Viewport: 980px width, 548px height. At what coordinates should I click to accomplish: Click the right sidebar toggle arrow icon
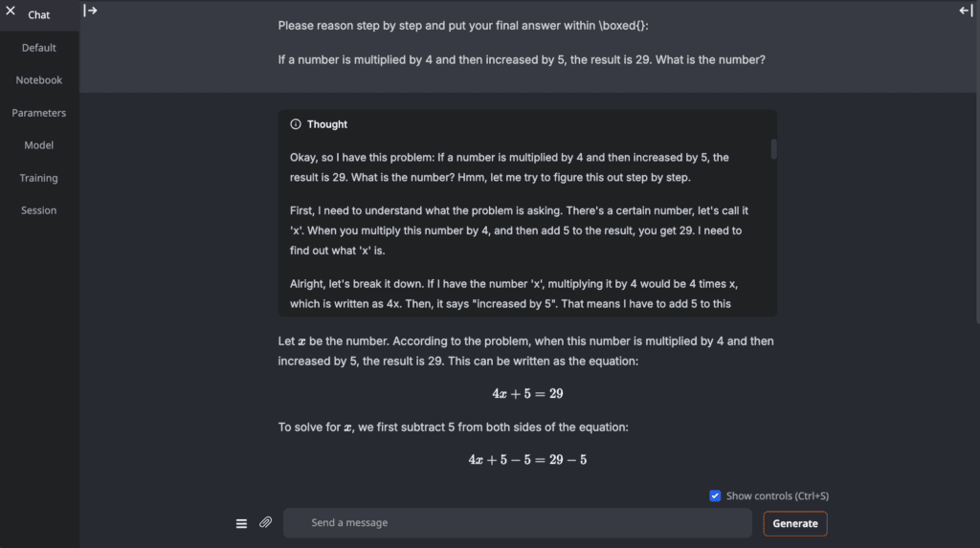966,11
